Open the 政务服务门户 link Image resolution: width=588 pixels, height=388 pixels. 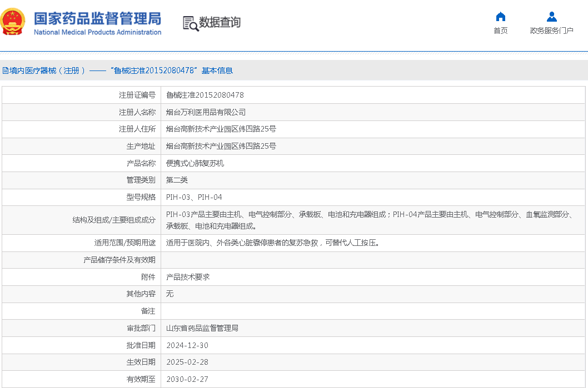tap(552, 31)
